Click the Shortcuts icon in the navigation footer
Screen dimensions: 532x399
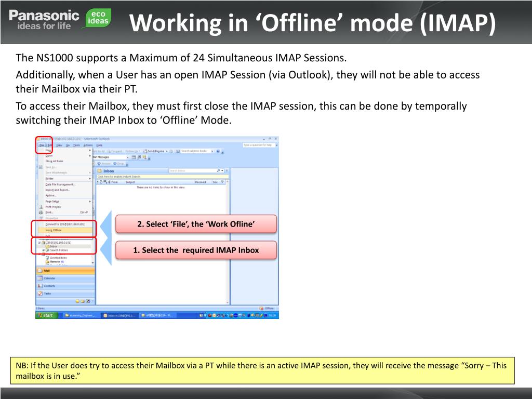coord(88,301)
